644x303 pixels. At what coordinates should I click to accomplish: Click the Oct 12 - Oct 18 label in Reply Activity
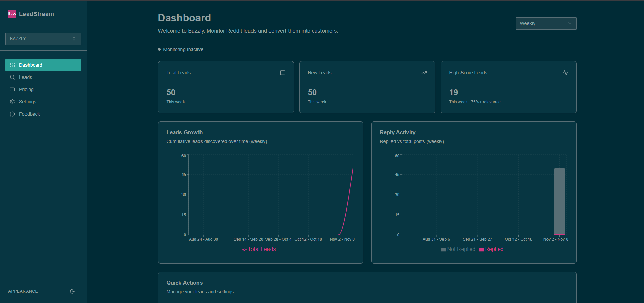[x=519, y=239]
